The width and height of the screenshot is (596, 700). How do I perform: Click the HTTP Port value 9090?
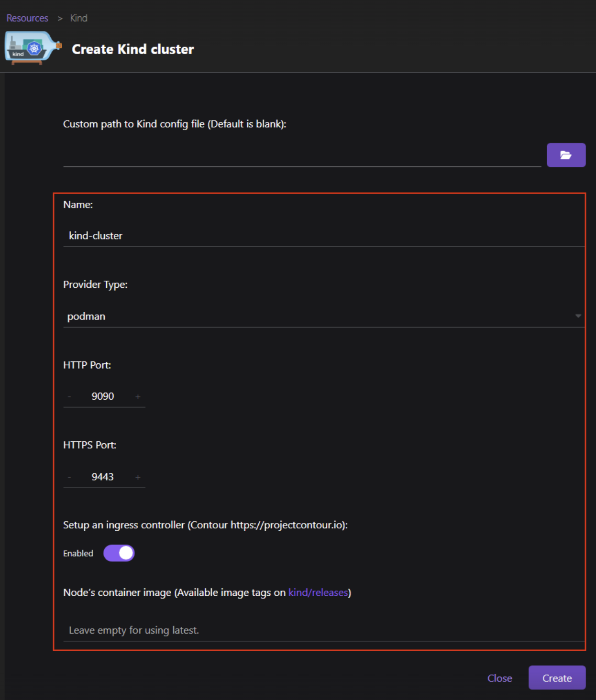[x=103, y=396]
